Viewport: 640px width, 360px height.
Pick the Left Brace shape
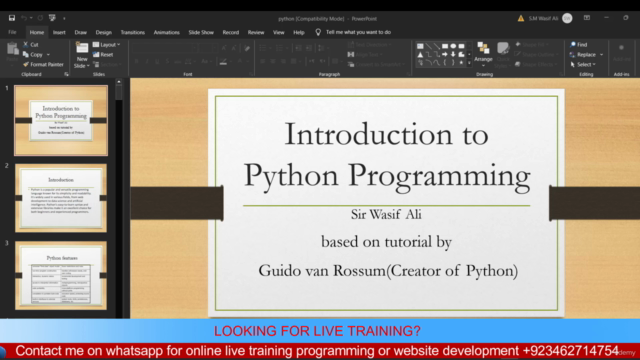coord(445,62)
